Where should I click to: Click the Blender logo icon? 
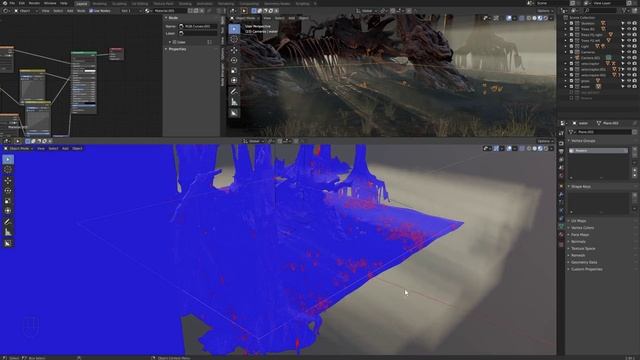tap(4, 3)
